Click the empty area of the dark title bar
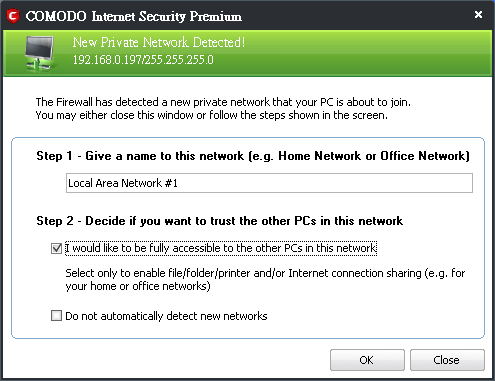Viewport: 495px width, 381px height. (357, 16)
